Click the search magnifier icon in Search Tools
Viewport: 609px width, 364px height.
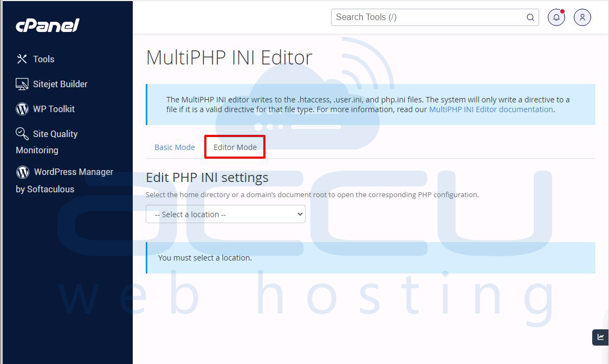[530, 17]
